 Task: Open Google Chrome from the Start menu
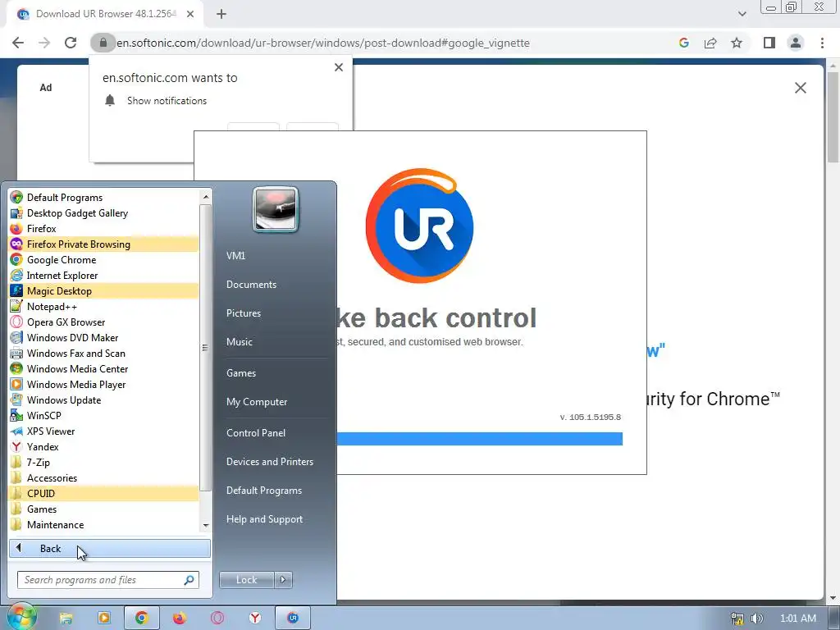coord(104,260)
